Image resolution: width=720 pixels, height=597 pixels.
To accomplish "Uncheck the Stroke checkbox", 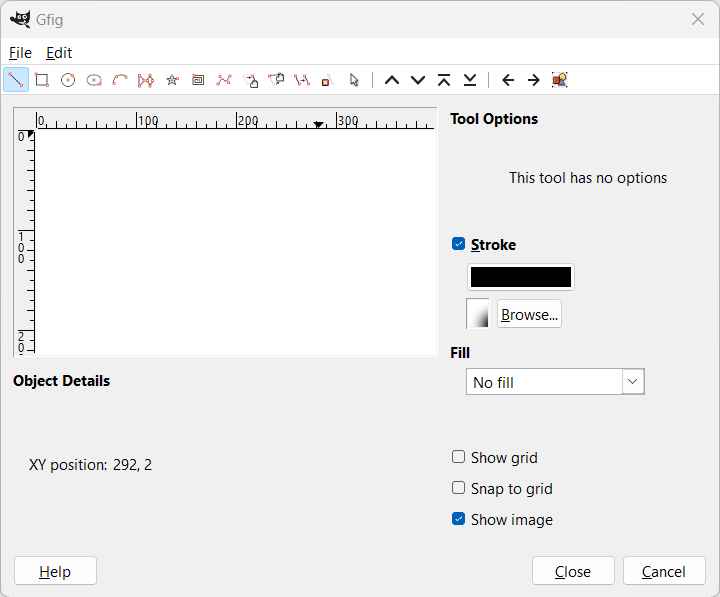I will point(458,243).
